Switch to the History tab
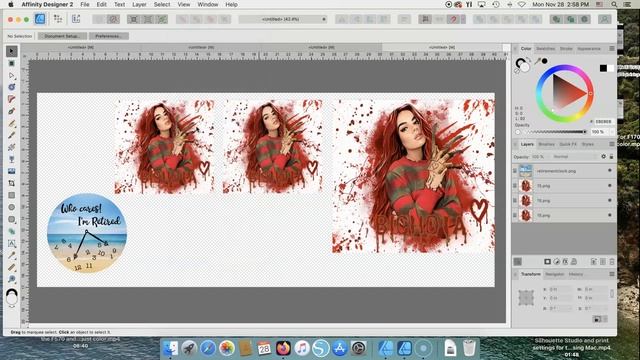This screenshot has height=360, width=640. [576, 274]
